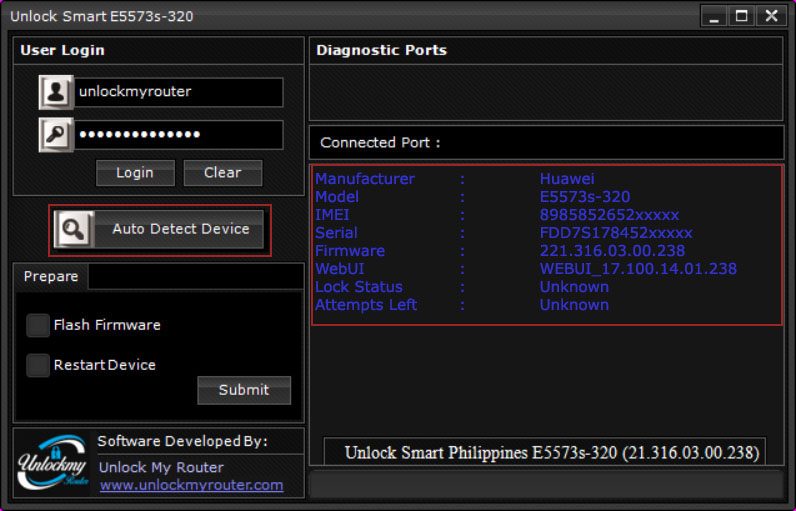Switch to the Prepare tab
This screenshot has width=796, height=511.
tap(51, 277)
